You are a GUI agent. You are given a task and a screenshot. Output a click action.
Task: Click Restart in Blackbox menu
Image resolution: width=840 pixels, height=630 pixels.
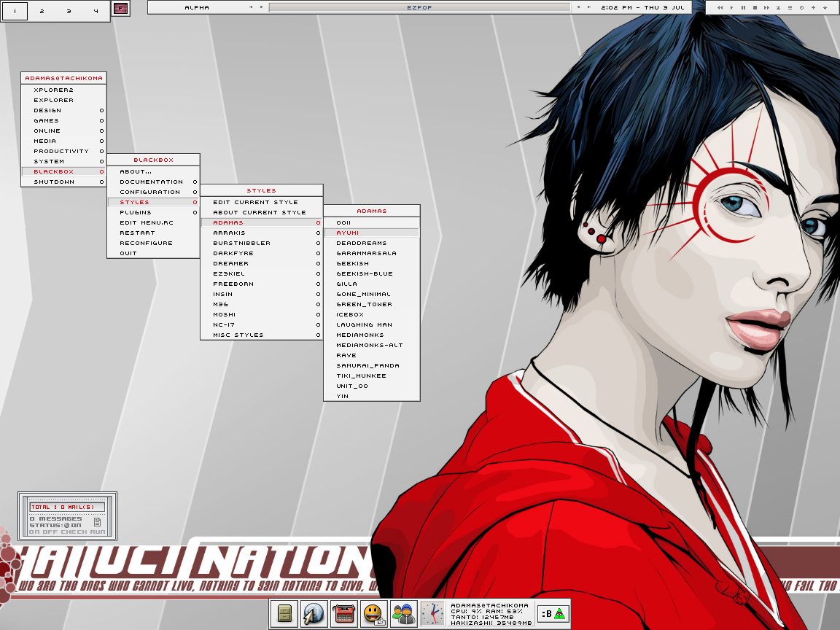coord(153,233)
